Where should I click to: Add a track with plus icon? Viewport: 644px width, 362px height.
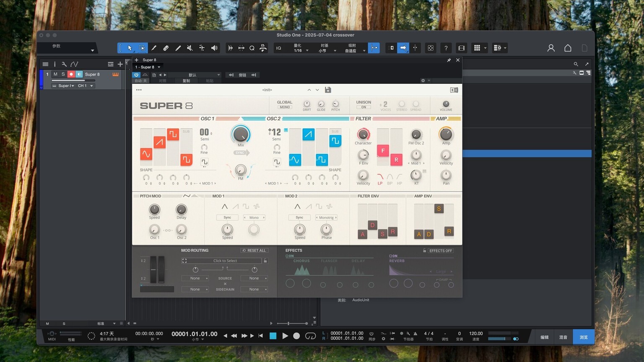(x=120, y=64)
